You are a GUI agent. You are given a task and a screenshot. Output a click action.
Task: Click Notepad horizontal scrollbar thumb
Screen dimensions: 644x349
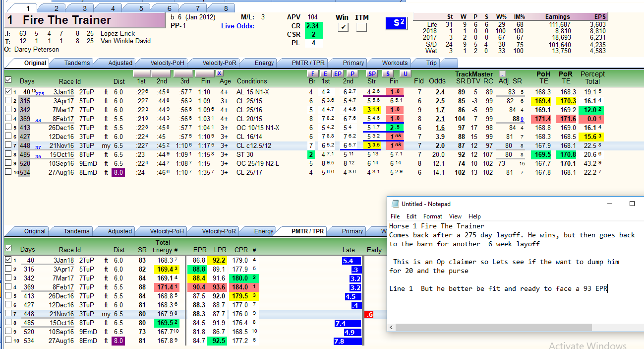pos(494,328)
